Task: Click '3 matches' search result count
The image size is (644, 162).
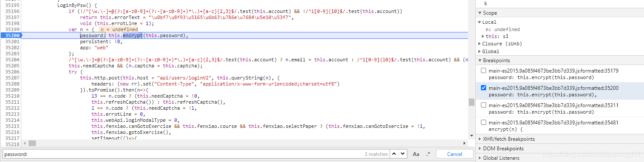Action: (x=376, y=154)
